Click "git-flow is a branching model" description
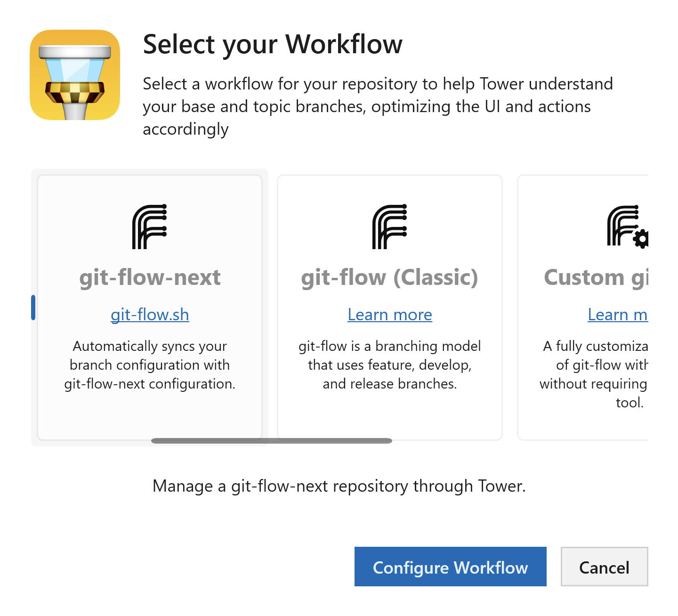 click(x=390, y=365)
